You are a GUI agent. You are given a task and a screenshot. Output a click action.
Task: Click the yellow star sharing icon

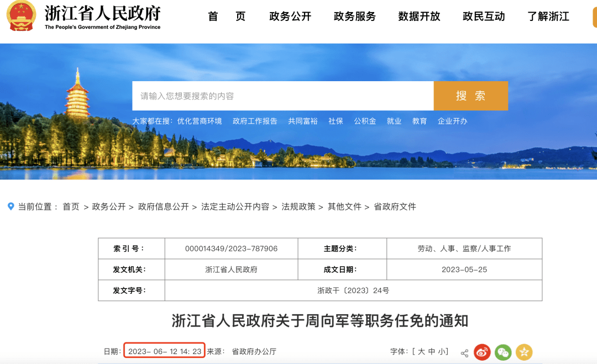[x=523, y=351]
